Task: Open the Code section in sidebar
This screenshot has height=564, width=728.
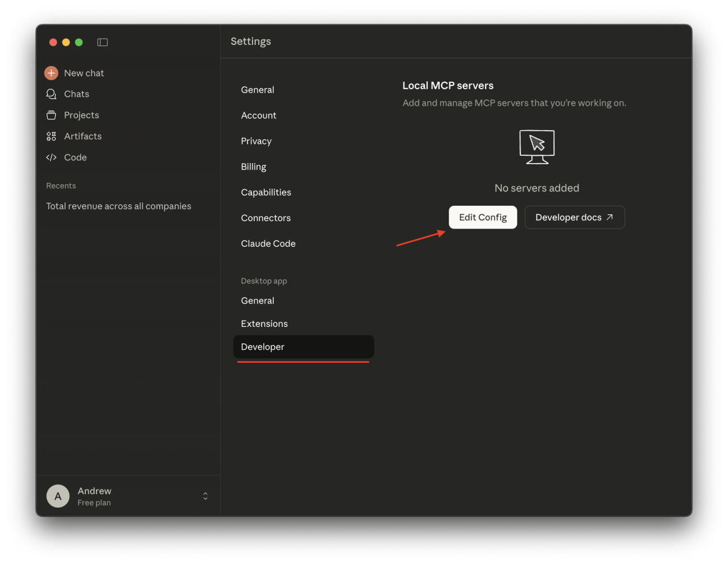Action: [x=76, y=157]
